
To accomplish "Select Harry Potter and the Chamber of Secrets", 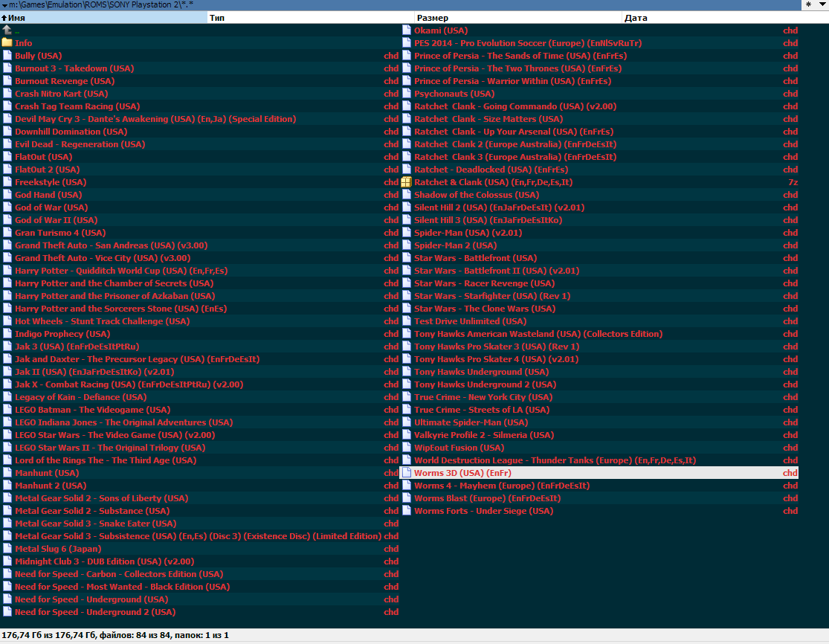I will pos(114,283).
